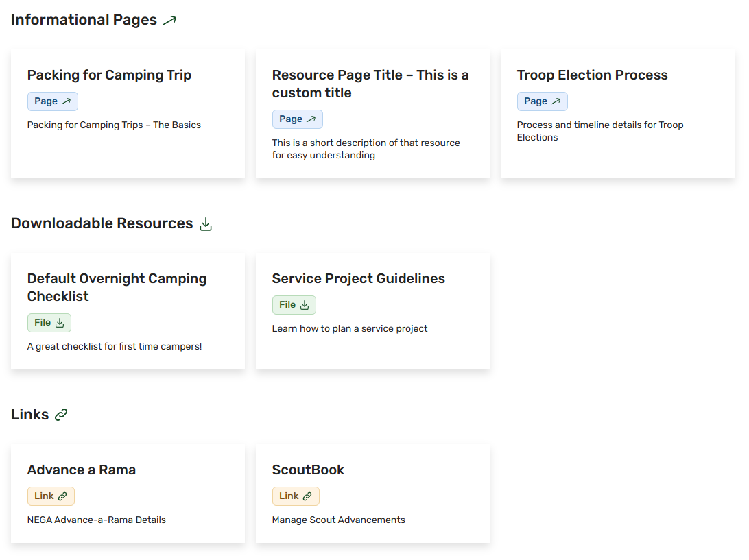Screen dimensions: 749x560
Task: Open the Packing for Camping Trip title
Action: point(109,75)
